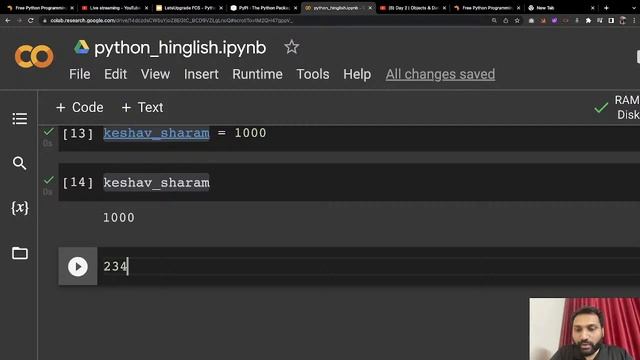Click the Colab CO logo

coord(34,56)
